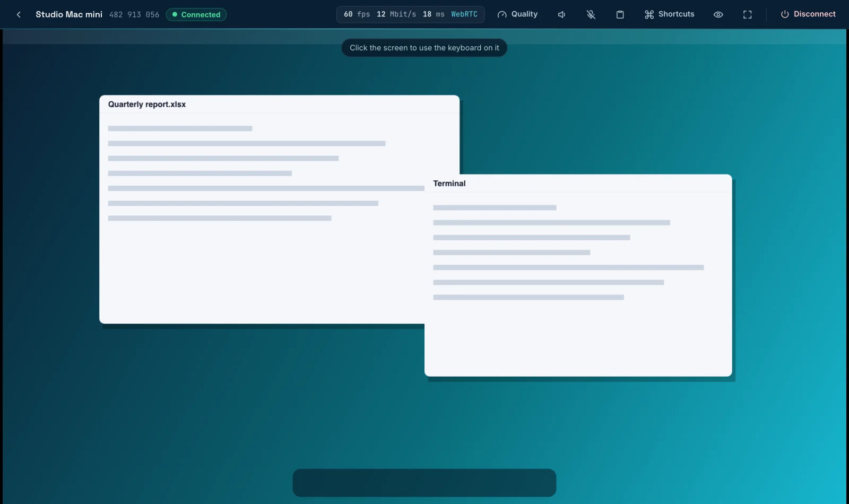Open the clipboard icon

point(620,14)
